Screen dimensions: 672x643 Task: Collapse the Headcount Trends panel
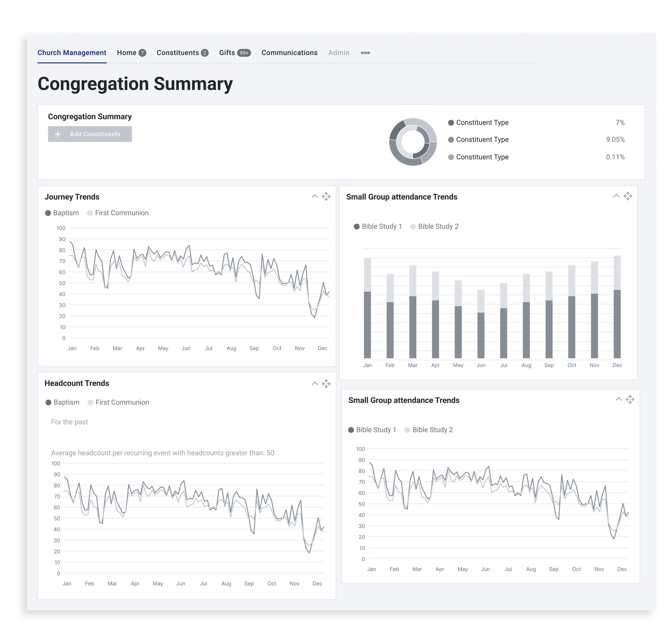314,383
